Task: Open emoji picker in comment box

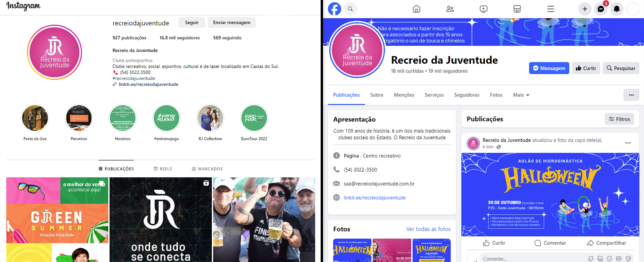Action: pos(609,259)
